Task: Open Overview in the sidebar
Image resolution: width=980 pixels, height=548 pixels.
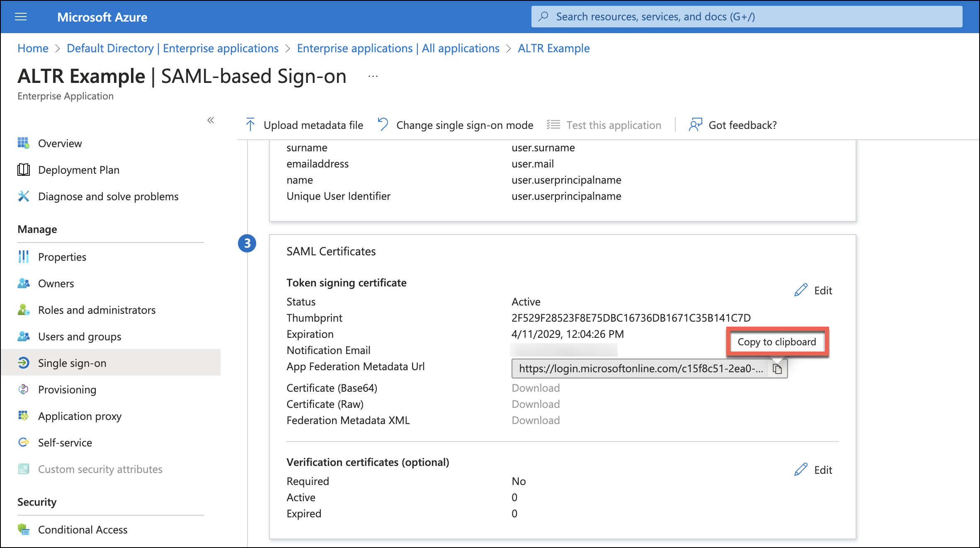Action: [60, 143]
